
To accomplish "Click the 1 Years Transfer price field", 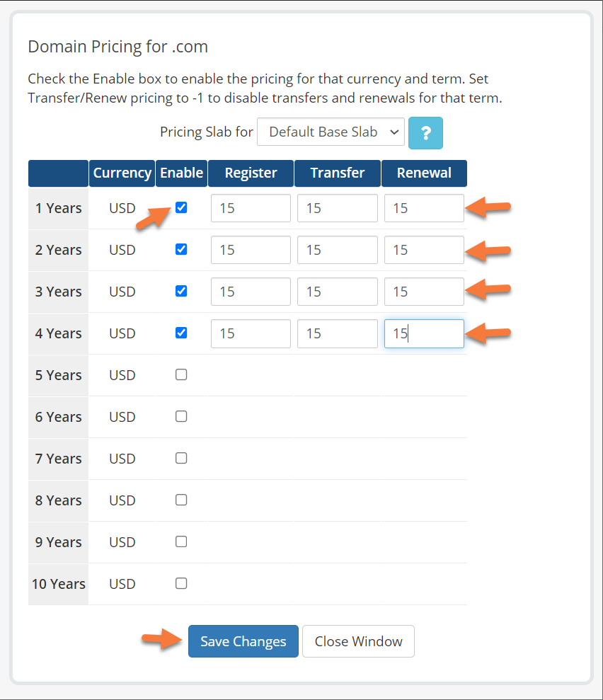I will click(337, 208).
